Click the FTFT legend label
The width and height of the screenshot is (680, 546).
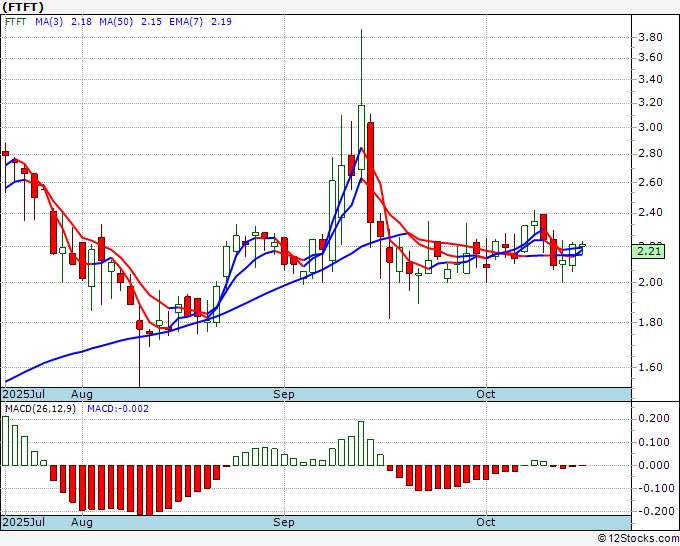click(18, 20)
